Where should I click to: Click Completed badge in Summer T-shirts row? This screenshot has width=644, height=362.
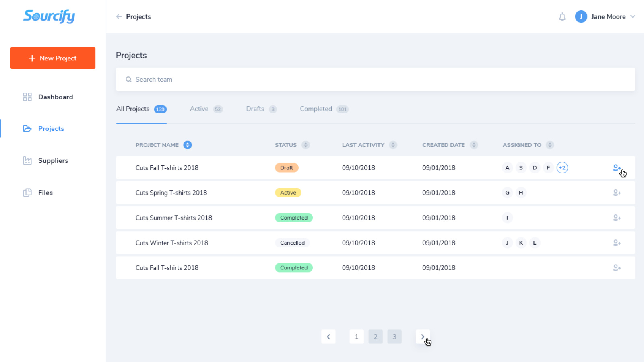point(294,218)
